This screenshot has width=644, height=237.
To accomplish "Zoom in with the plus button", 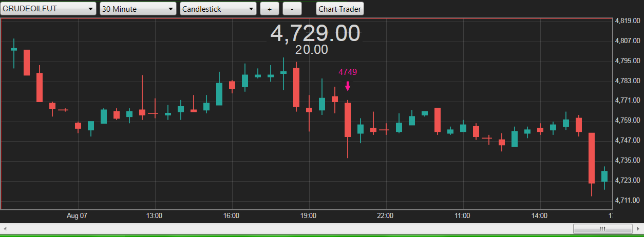I will [x=270, y=9].
